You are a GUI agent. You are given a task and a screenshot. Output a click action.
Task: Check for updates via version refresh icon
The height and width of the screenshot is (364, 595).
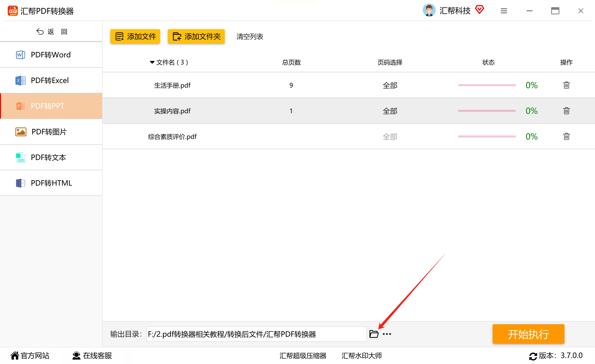click(533, 356)
